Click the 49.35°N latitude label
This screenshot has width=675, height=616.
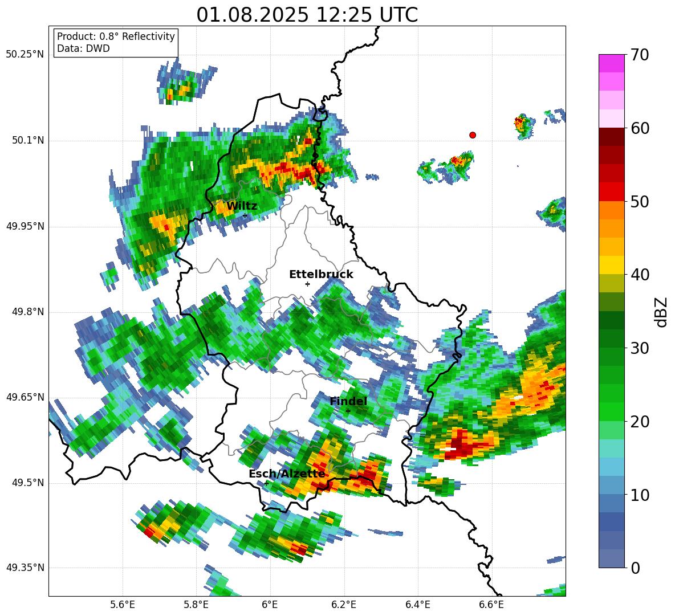click(25, 568)
